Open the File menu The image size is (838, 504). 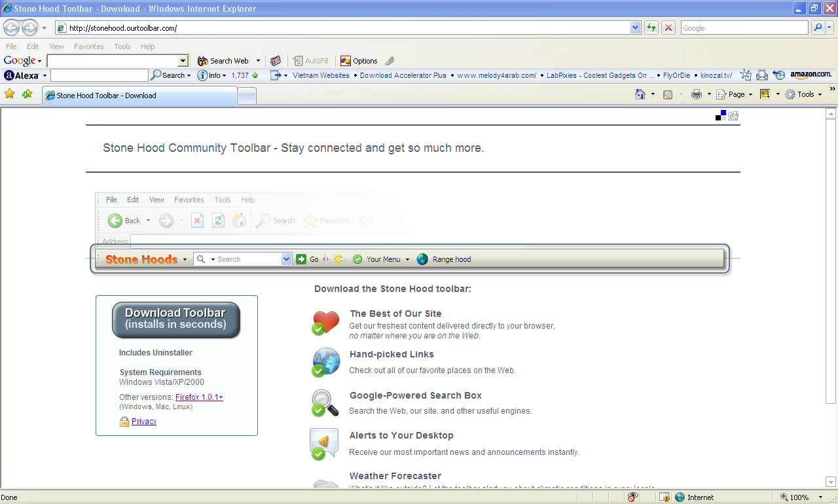coord(11,46)
